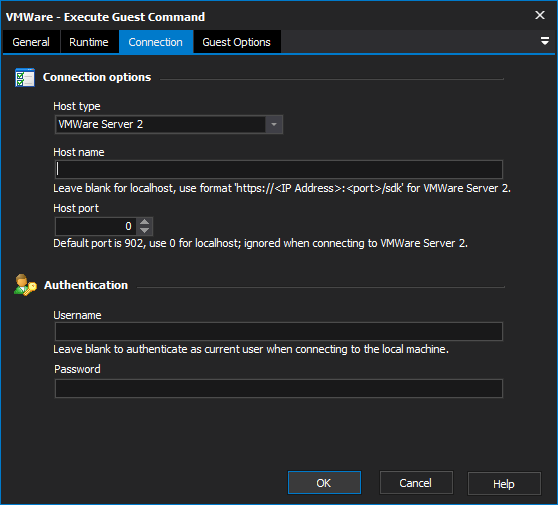Screen dimensions: 558x505
Task: Click into the Username field
Action: [279, 332]
